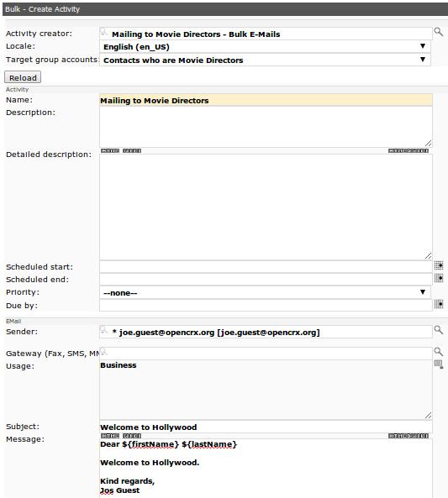The height and width of the screenshot is (498, 448).
Task: Open calendar picker for Scheduled end
Action: click(439, 278)
